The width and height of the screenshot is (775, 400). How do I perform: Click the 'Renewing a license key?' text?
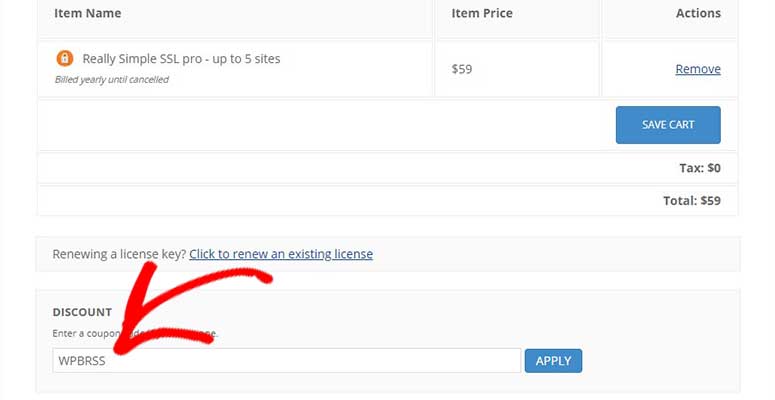119,254
